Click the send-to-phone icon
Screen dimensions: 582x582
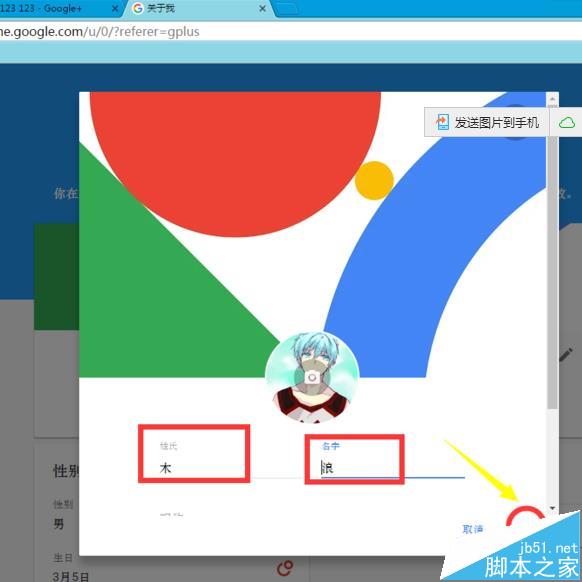[442, 122]
